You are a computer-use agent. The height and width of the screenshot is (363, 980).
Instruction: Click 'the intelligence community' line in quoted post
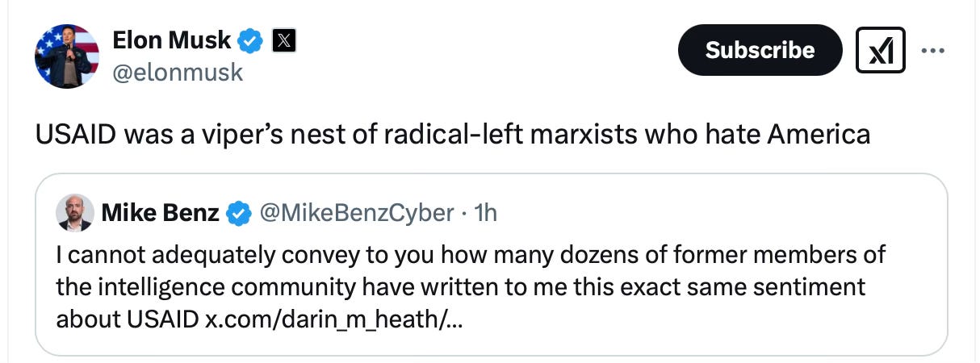pos(461,286)
